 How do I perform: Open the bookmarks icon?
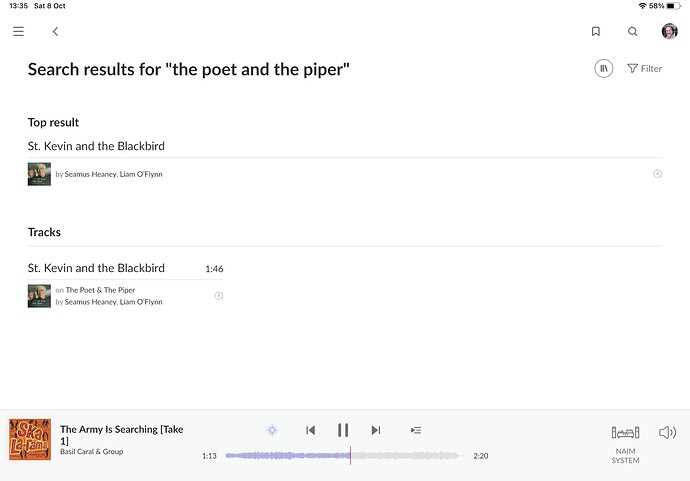tap(596, 32)
